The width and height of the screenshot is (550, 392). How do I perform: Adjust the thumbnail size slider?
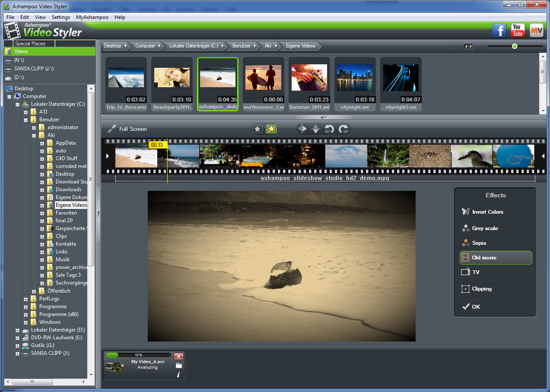514,46
